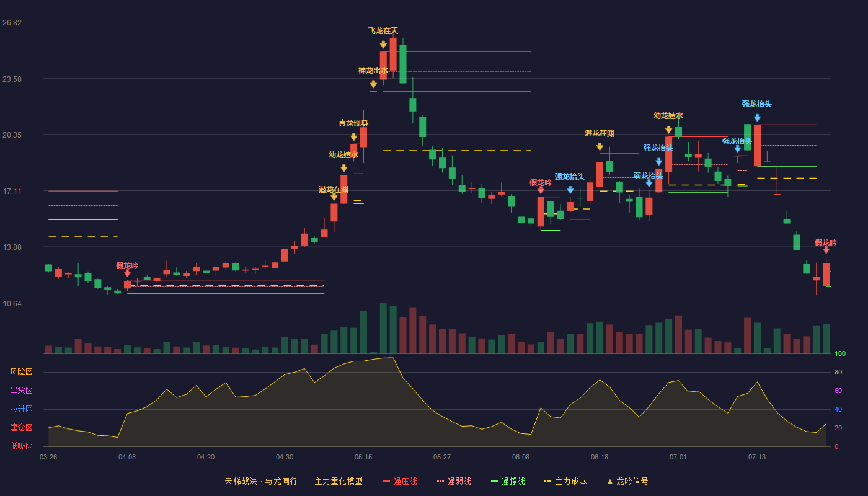Toggle the 强压线 legend series
The width and height of the screenshot is (868, 496).
(x=400, y=481)
